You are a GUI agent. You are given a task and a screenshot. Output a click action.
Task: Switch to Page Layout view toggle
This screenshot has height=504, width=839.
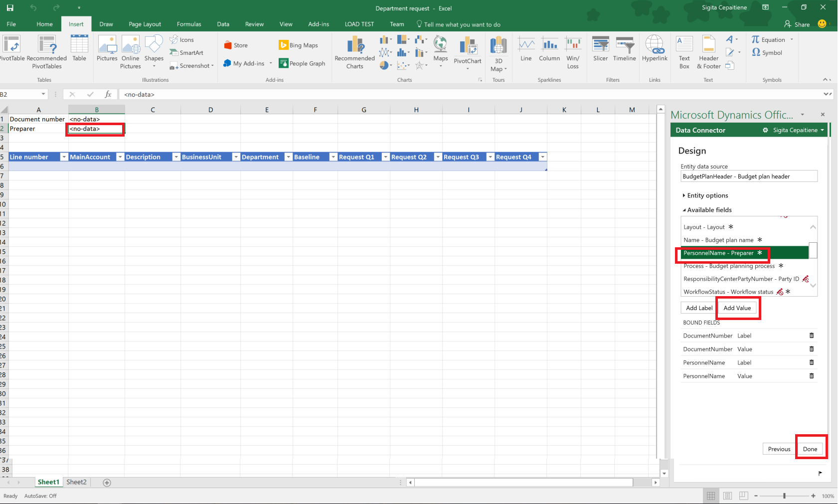pos(727,496)
